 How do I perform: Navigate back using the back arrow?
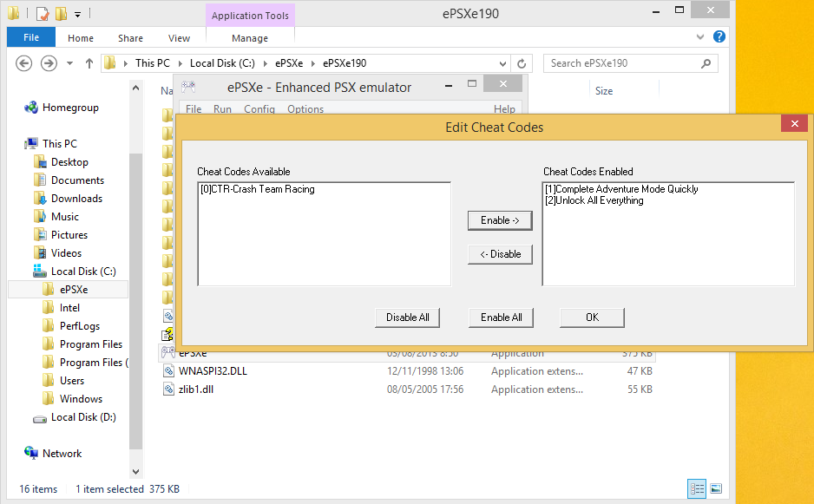pyautogui.click(x=23, y=63)
